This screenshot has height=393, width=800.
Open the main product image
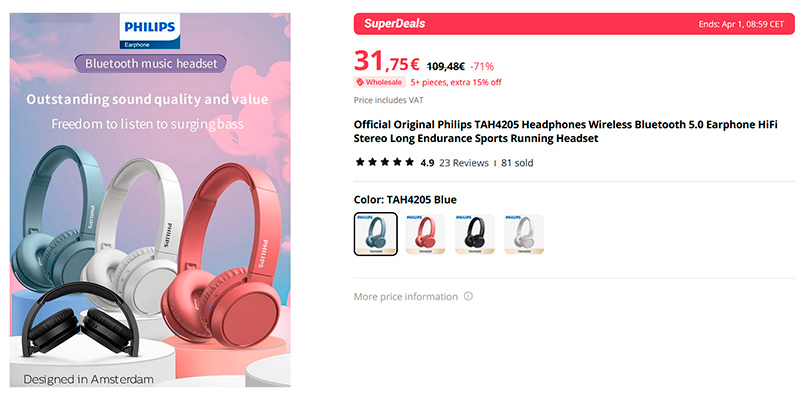pyautogui.click(x=150, y=200)
